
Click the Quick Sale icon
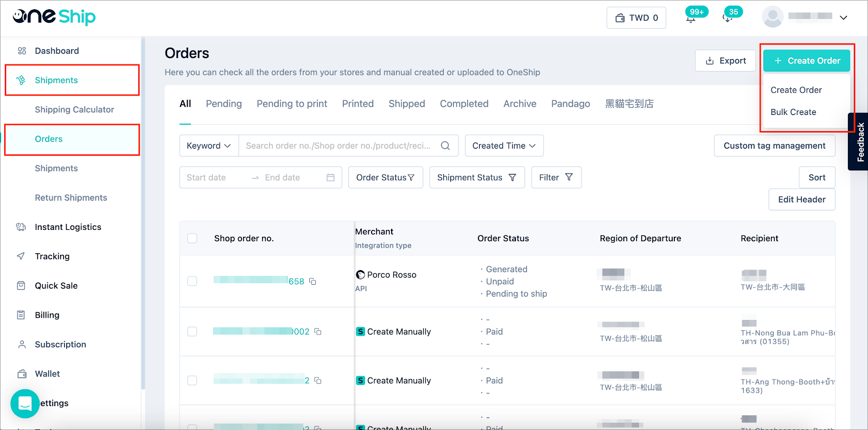pos(21,285)
